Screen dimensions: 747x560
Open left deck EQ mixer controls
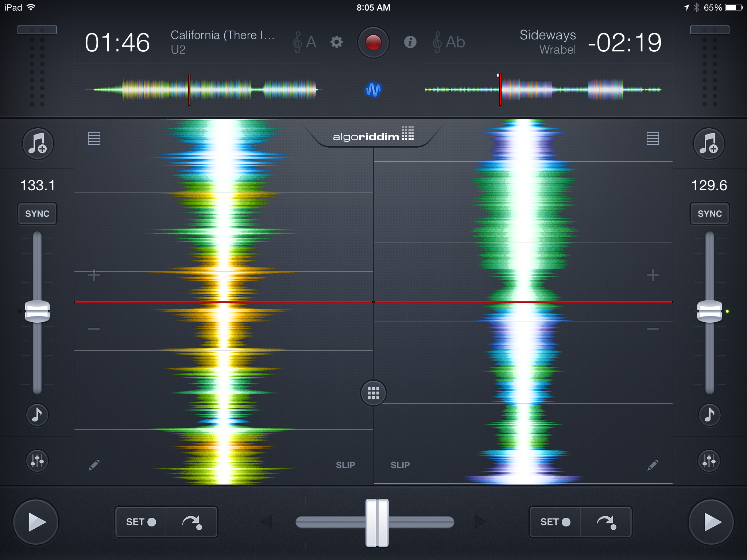37,461
